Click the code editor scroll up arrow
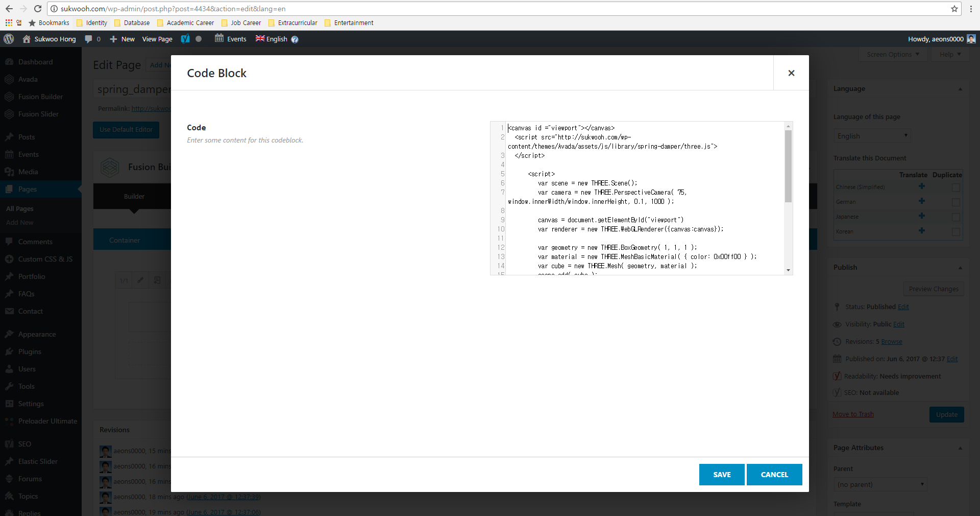The height and width of the screenshot is (516, 980). pos(788,126)
